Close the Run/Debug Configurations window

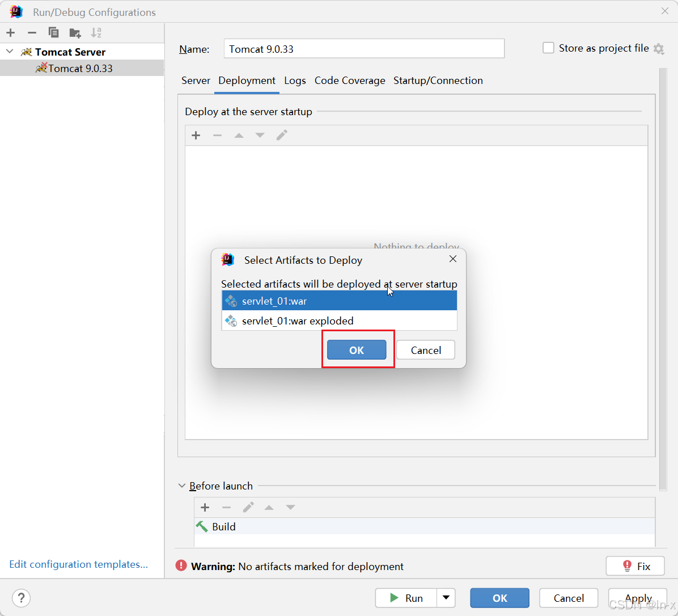click(664, 11)
